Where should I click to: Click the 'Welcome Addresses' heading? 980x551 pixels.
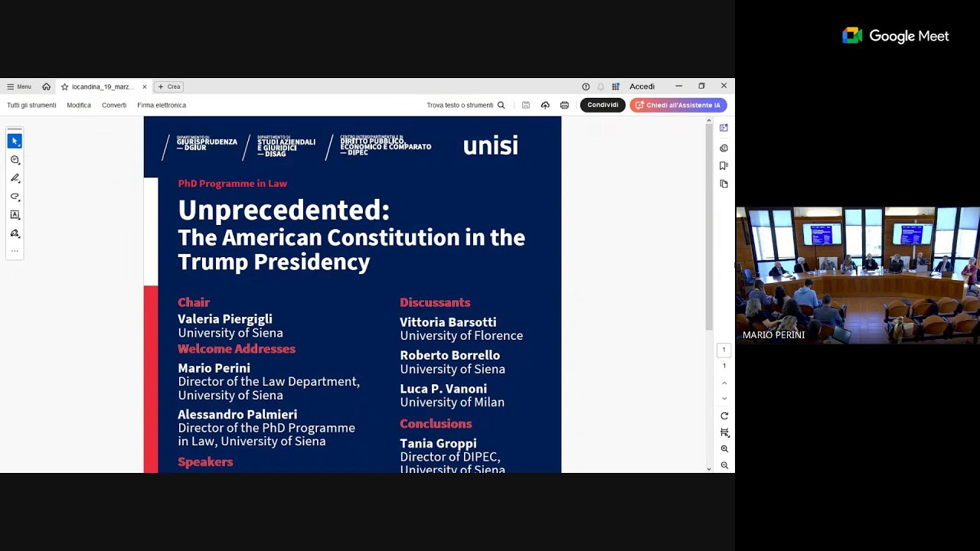(237, 349)
